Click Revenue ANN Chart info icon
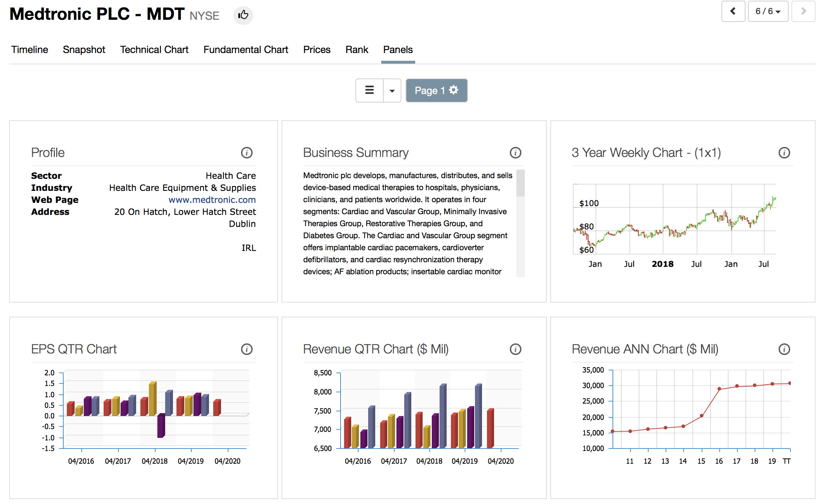Screen dimensions: 824x504 [x=784, y=349]
